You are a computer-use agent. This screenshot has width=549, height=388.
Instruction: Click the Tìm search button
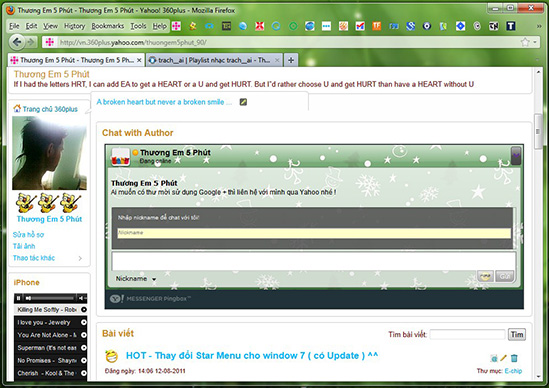(x=517, y=334)
